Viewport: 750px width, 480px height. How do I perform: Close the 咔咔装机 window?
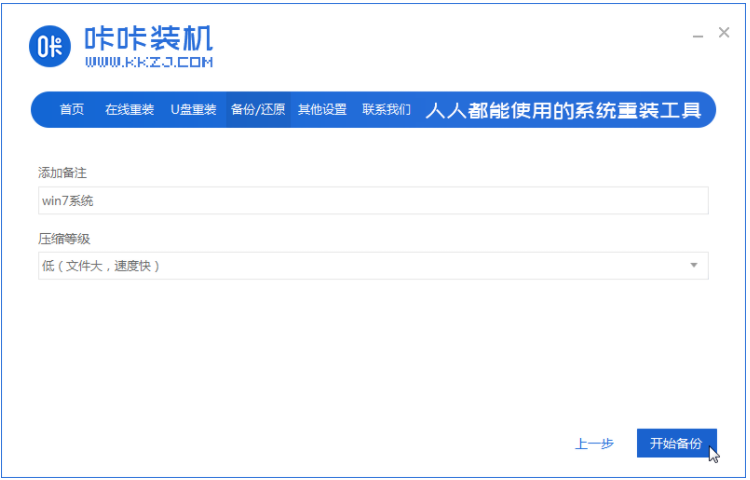coord(724,33)
